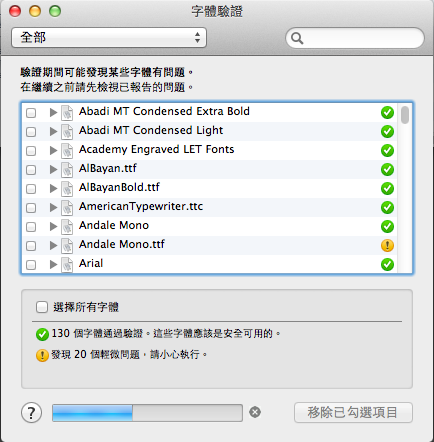This screenshot has width=434, height=442.
Task: Select the Andale Mono row in list
Action: click(210, 226)
